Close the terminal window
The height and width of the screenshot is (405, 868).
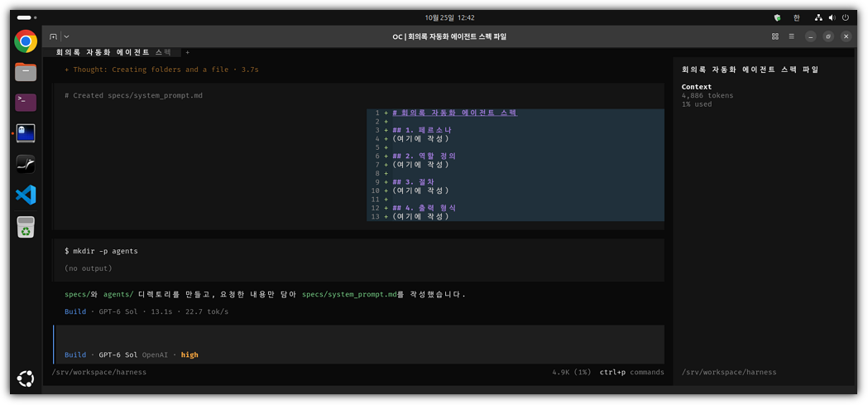[846, 36]
